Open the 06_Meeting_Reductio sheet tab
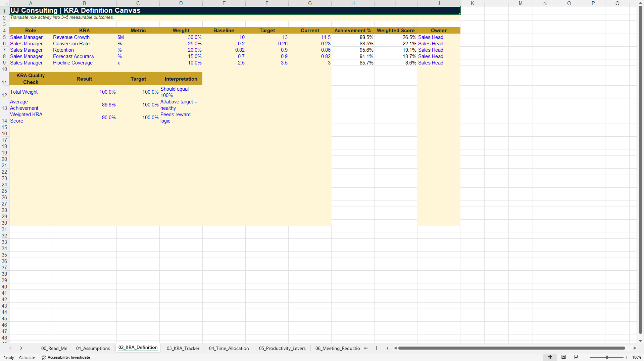Viewport: 644px width, 361px height. pos(338,348)
